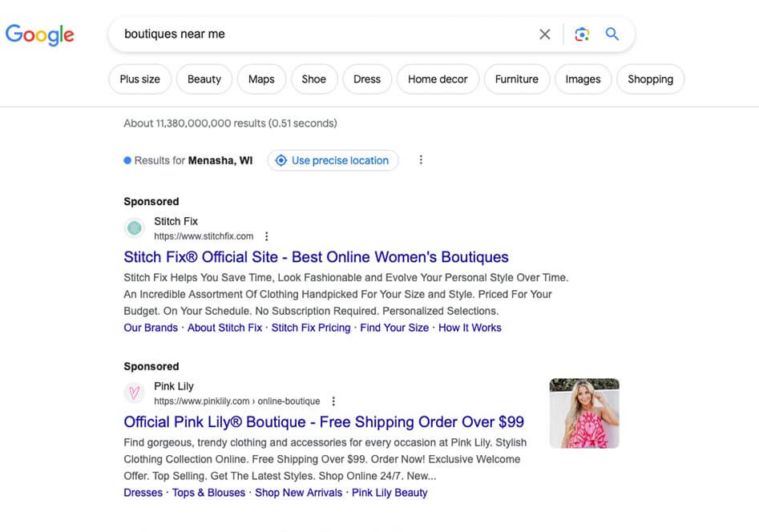Open three-dot menu next to pinklily.com URL
This screenshot has width=759, height=532.
[x=333, y=401]
